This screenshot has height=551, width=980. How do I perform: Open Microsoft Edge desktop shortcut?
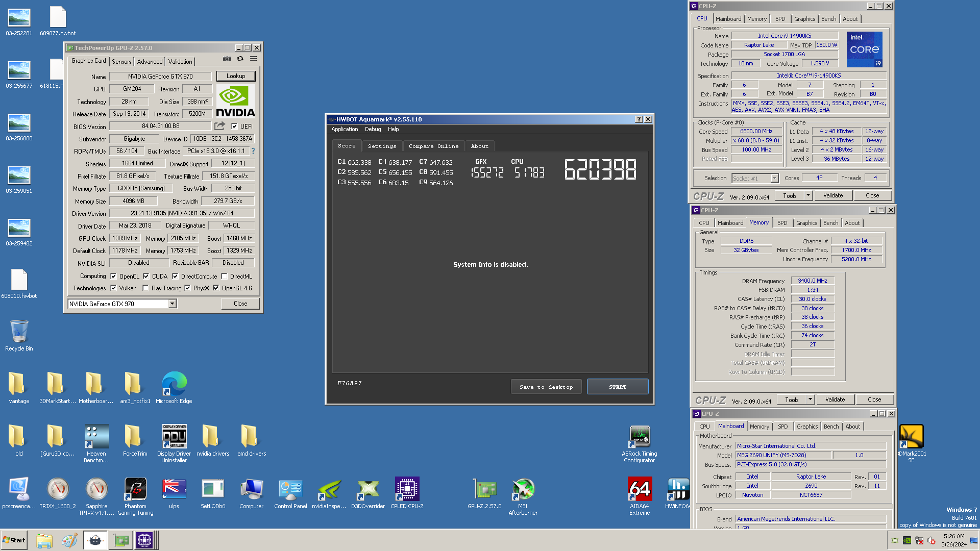pos(174,388)
